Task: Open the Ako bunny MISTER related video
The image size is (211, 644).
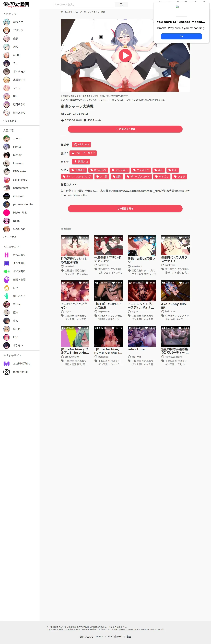Action: click(x=175, y=301)
